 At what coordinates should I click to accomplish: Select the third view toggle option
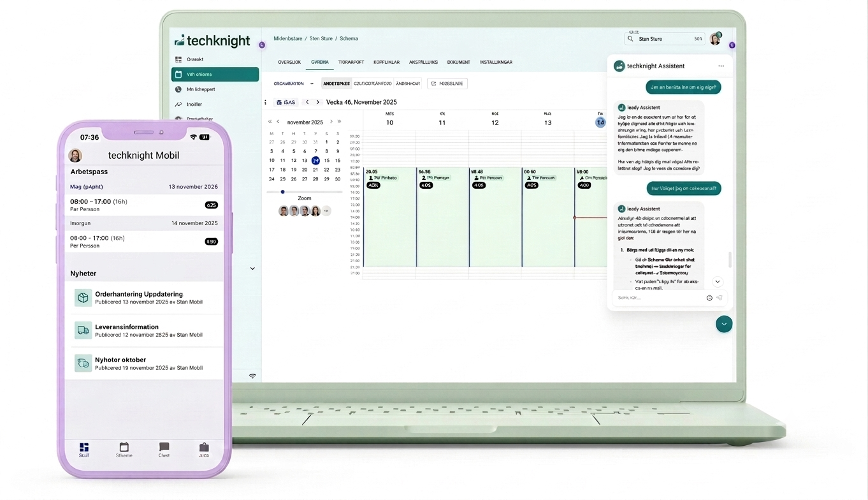[408, 84]
